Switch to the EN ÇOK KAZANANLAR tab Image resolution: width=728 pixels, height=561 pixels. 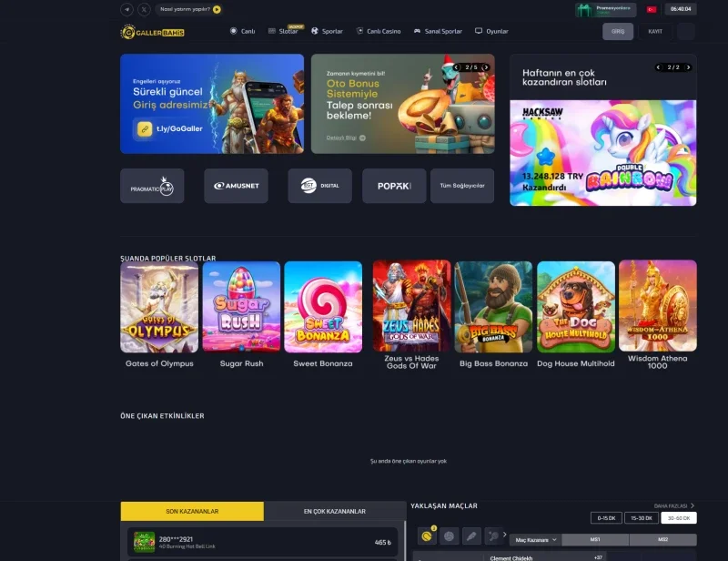click(x=335, y=511)
